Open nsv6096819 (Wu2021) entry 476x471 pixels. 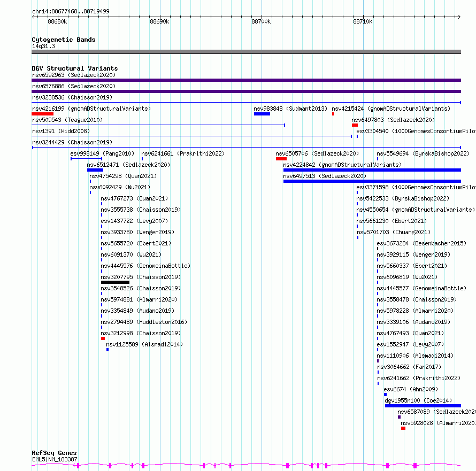pos(407,277)
